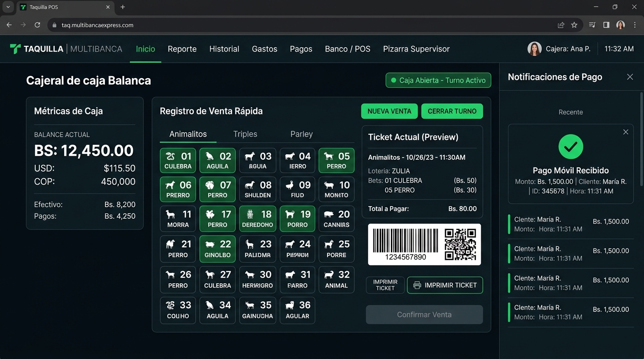Switch to the Triples tab
Screen dimensions: 644x359
coord(245,134)
